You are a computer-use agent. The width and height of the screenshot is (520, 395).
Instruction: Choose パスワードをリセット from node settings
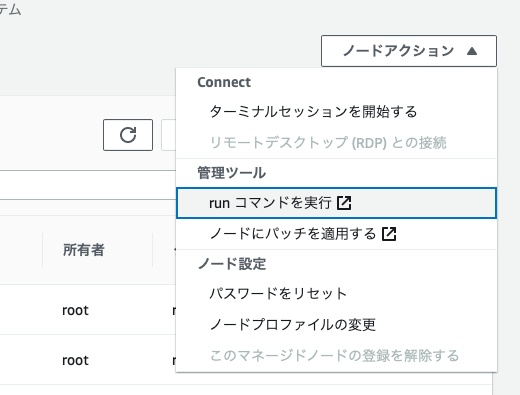(336, 294)
